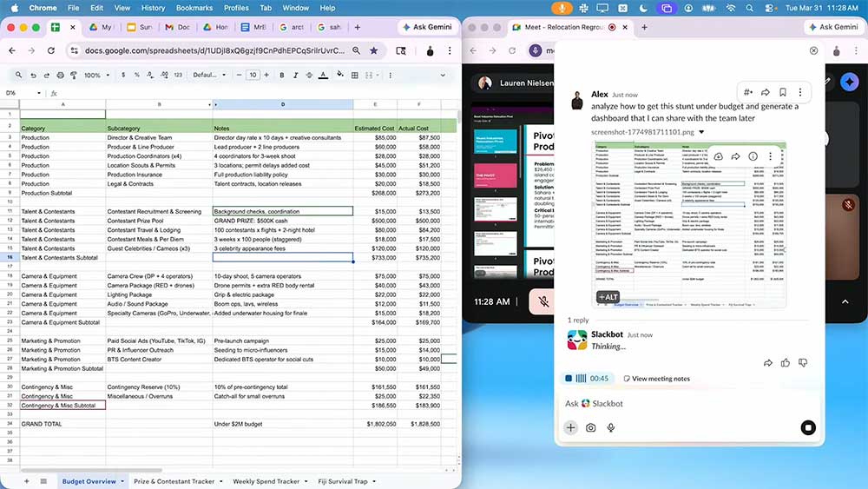Open Ask Gemini in the Sheets window
Image resolution: width=868 pixels, height=489 pixels.
click(x=427, y=27)
